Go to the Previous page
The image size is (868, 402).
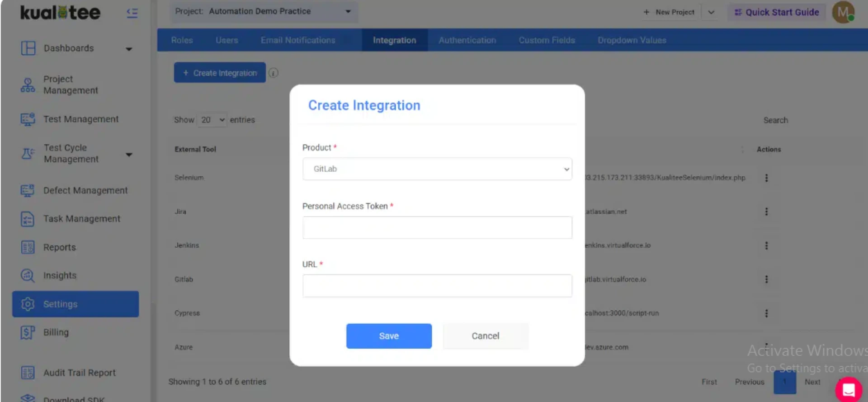pos(749,382)
